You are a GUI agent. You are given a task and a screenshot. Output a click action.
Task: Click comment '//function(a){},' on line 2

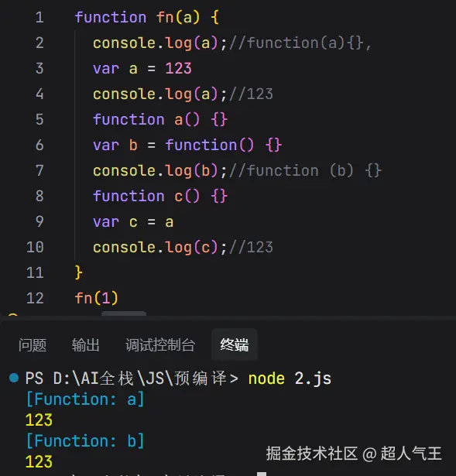(300, 43)
